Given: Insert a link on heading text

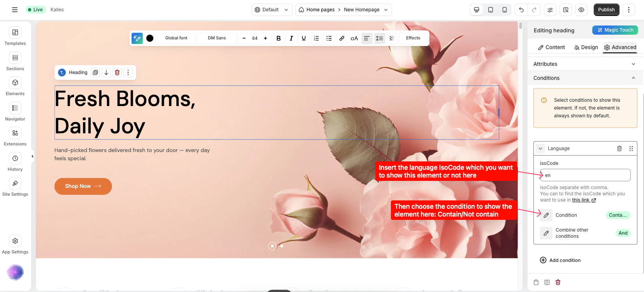Looking at the screenshot, I should click(x=341, y=38).
